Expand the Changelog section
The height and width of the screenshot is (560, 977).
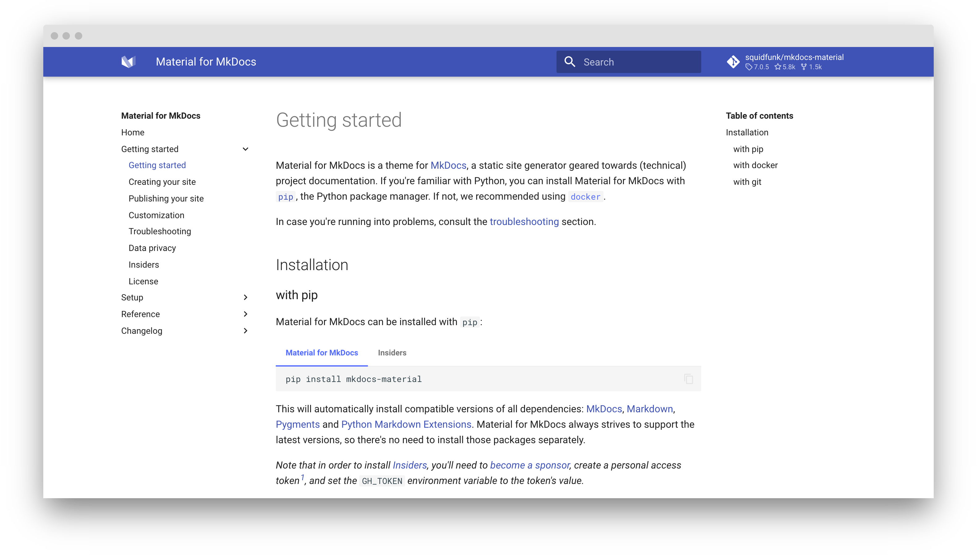(x=245, y=331)
